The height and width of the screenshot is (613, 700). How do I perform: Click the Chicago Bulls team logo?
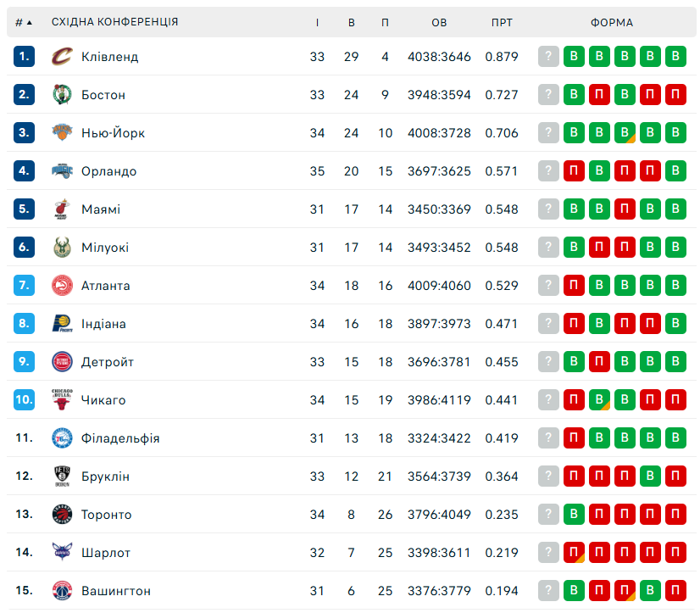[x=62, y=400]
